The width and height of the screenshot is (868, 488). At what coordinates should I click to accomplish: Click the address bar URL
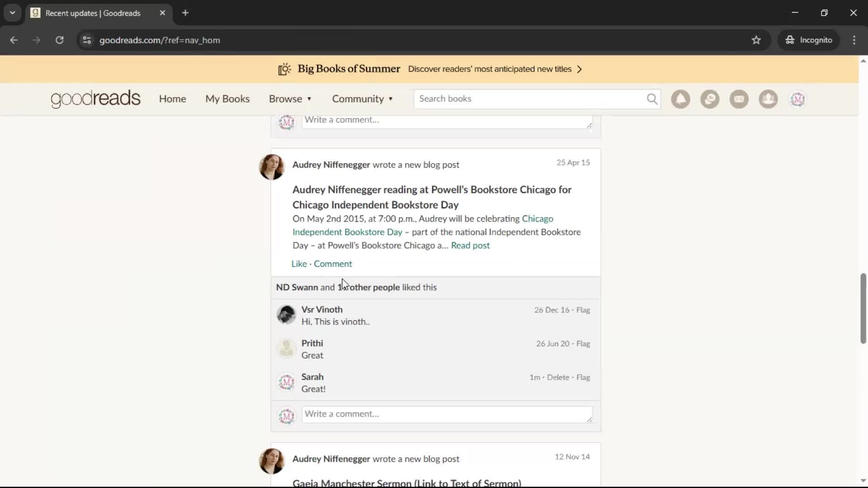pyautogui.click(x=160, y=40)
